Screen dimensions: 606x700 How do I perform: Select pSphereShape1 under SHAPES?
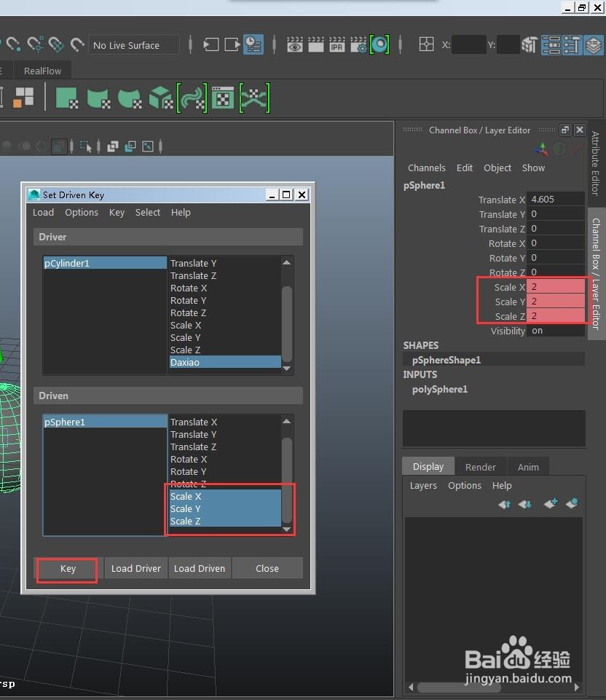[494, 360]
